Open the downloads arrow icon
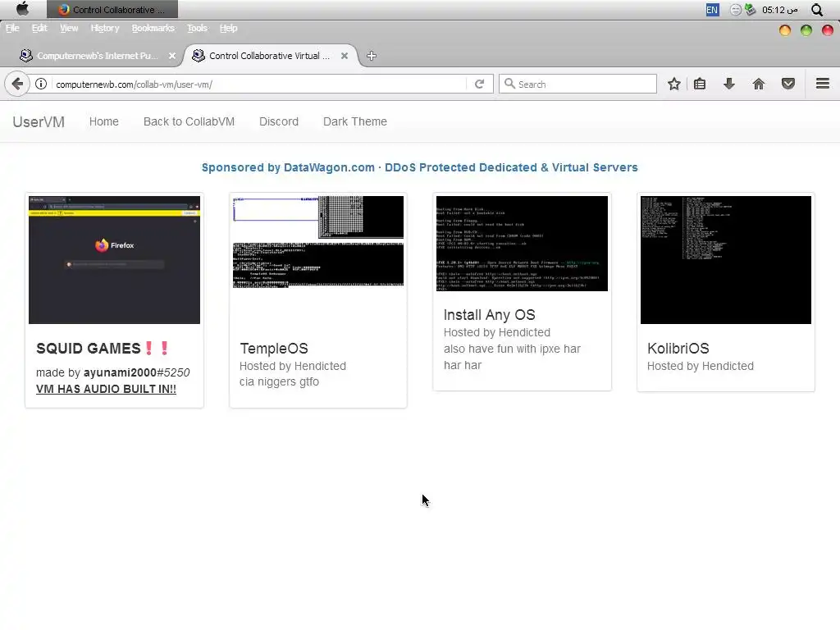 tap(729, 84)
